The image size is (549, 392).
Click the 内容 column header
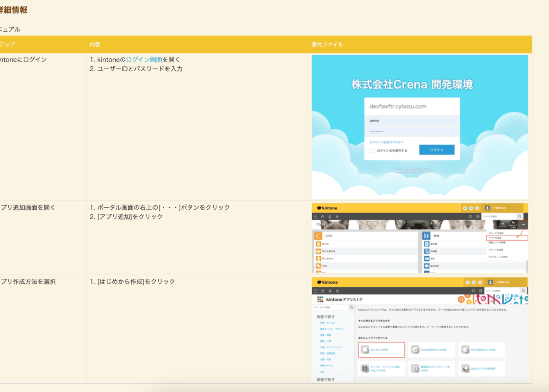coord(95,45)
